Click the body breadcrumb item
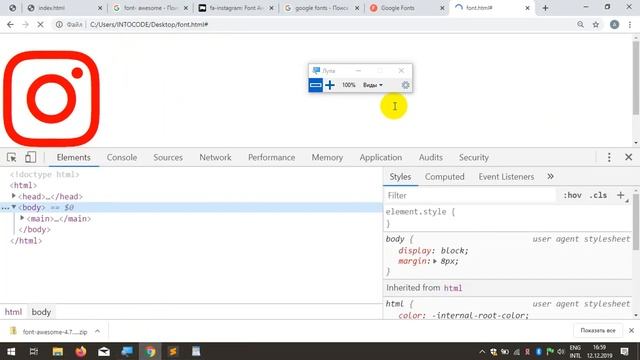 (41, 312)
